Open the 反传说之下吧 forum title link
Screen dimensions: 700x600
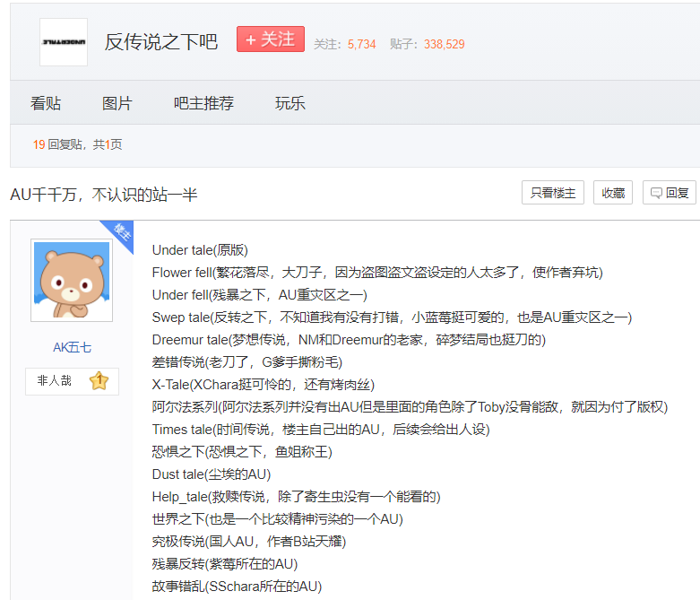point(161,42)
